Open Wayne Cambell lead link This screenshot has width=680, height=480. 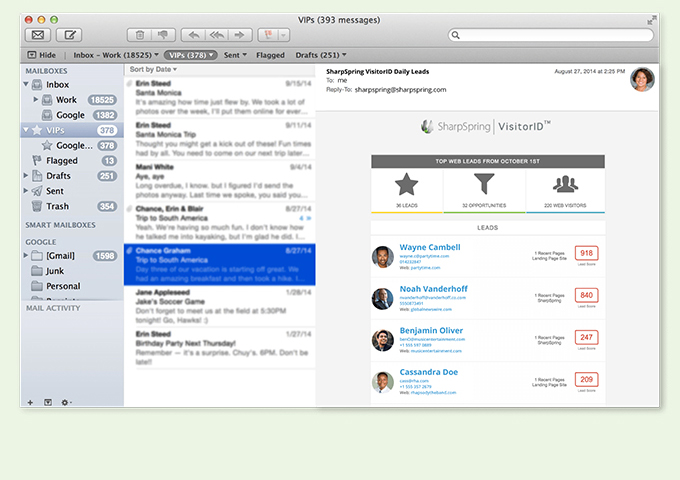[430, 247]
